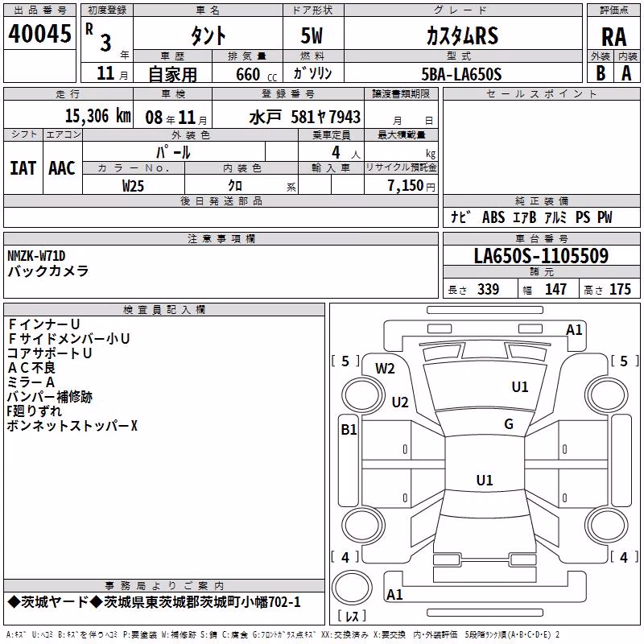Select inspector note バンパー補修跡
The width and height of the screenshot is (644, 644).
click(x=50, y=397)
